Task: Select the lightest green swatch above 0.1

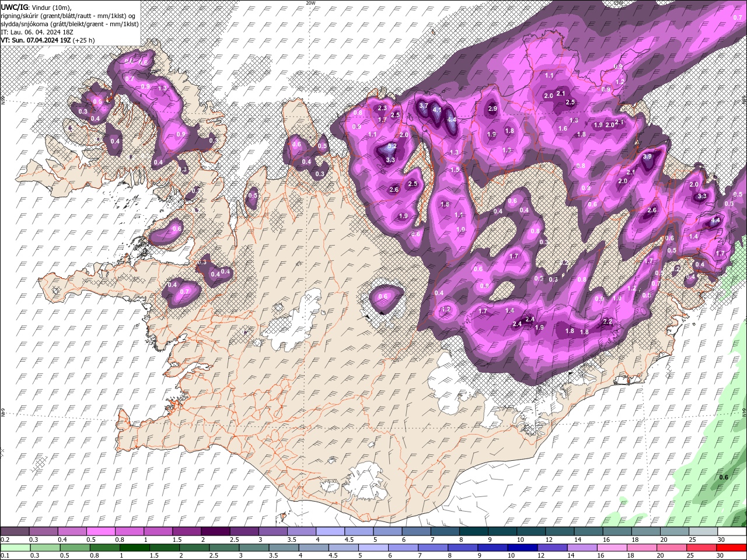Action: [x=15, y=548]
